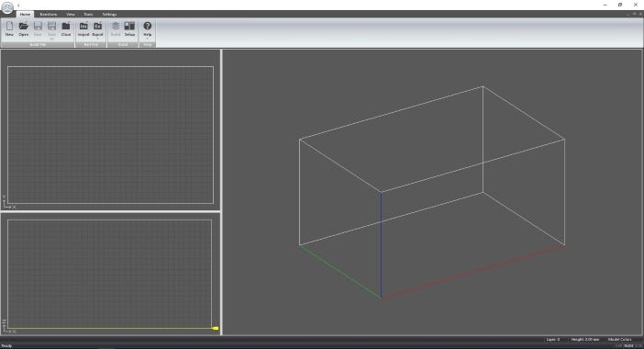Switch to the Transform ribbon tab

[48, 14]
